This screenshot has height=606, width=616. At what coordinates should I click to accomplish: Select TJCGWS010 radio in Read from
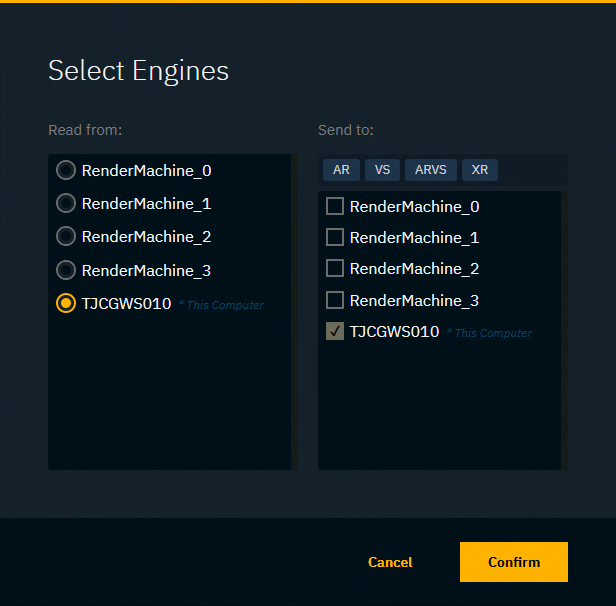click(66, 303)
